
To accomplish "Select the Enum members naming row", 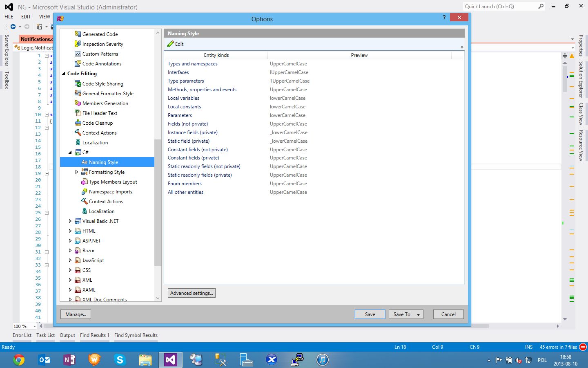I will [x=314, y=184].
